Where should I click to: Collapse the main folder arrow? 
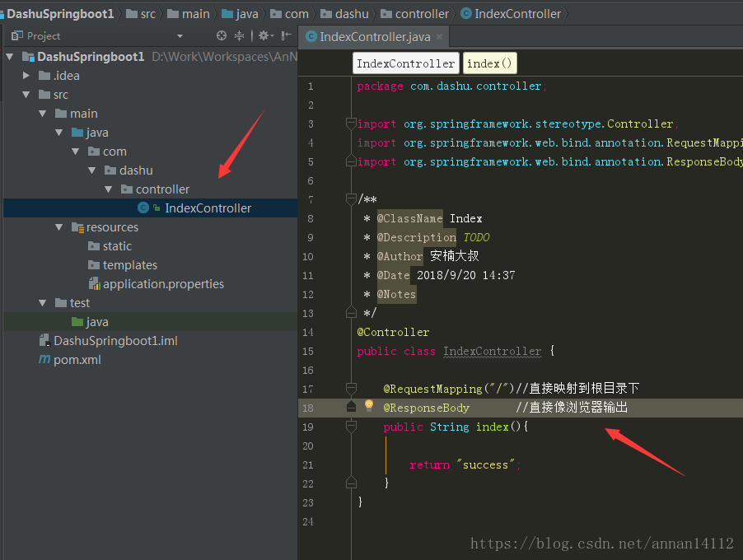pyautogui.click(x=43, y=114)
